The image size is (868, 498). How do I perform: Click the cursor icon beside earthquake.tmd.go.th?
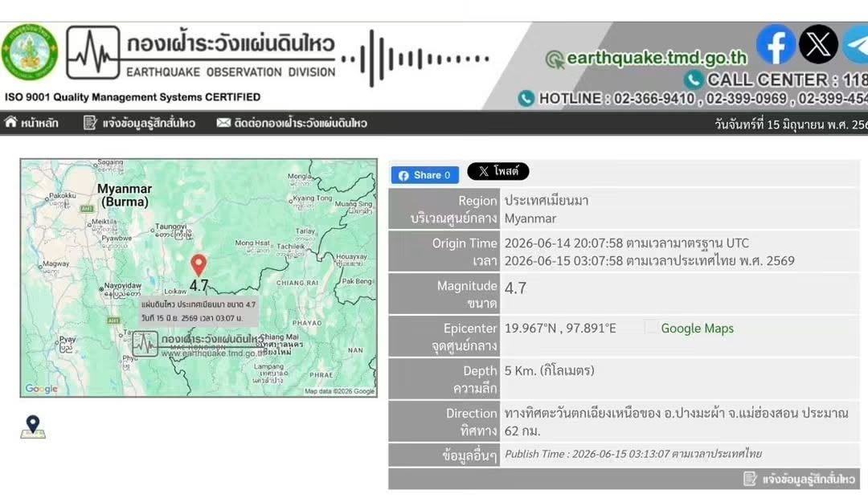(x=555, y=59)
